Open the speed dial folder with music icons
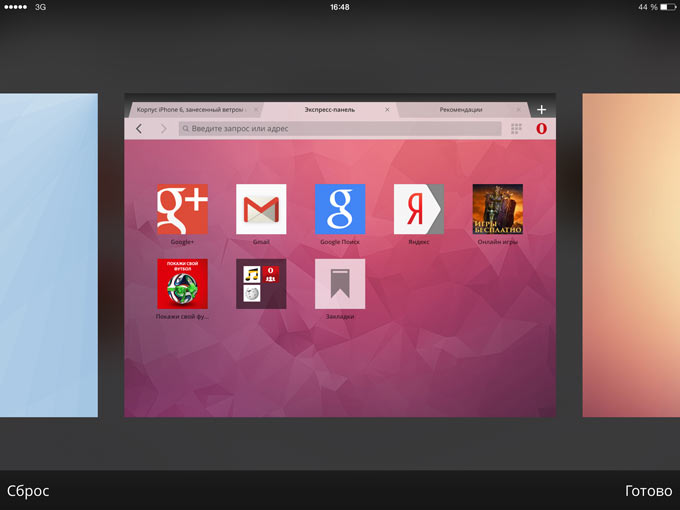 261,284
